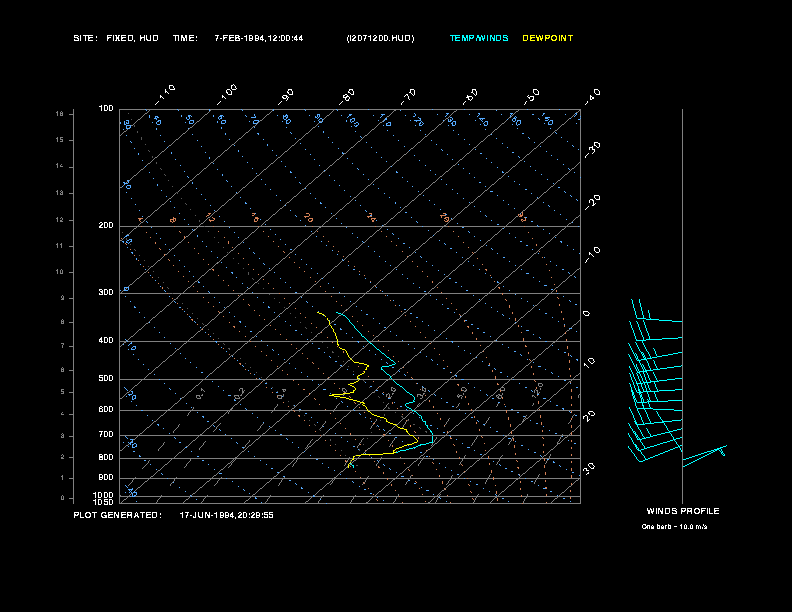
Task: Click the -50 temperature axis label
Action: click(x=531, y=97)
